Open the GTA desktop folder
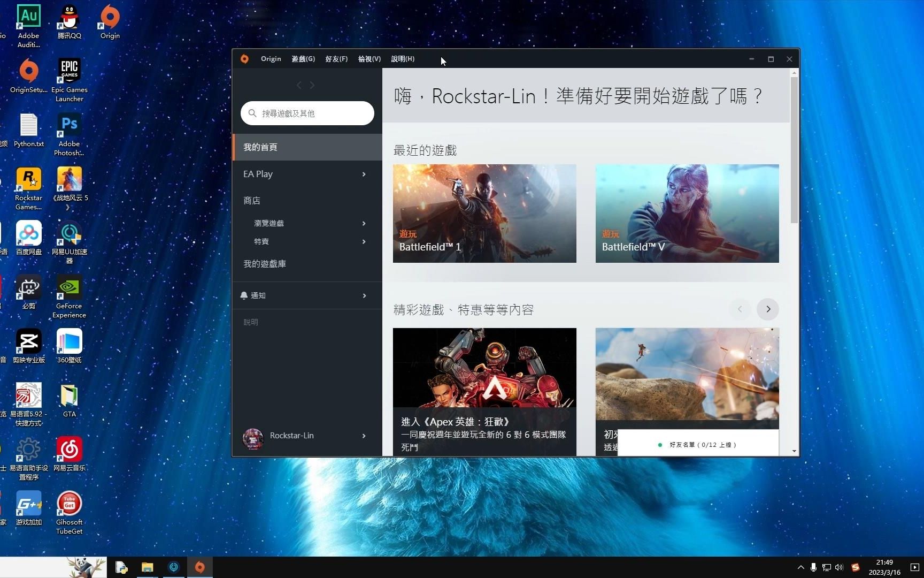Image resolution: width=924 pixels, height=578 pixels. [70, 400]
